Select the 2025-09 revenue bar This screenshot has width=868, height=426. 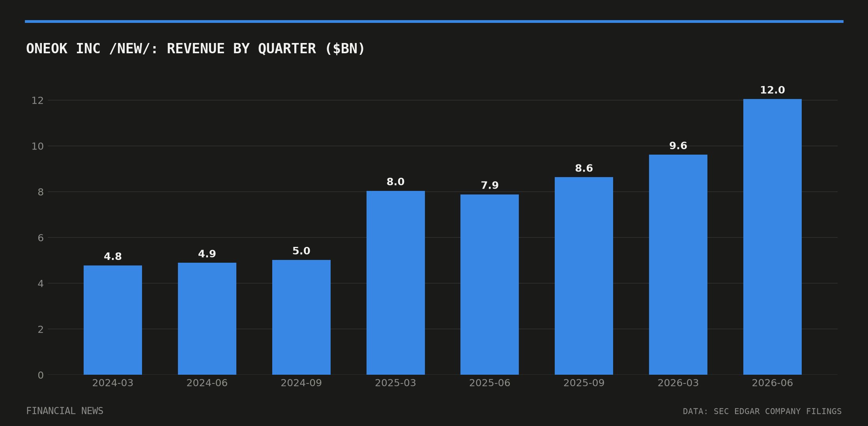(x=584, y=276)
